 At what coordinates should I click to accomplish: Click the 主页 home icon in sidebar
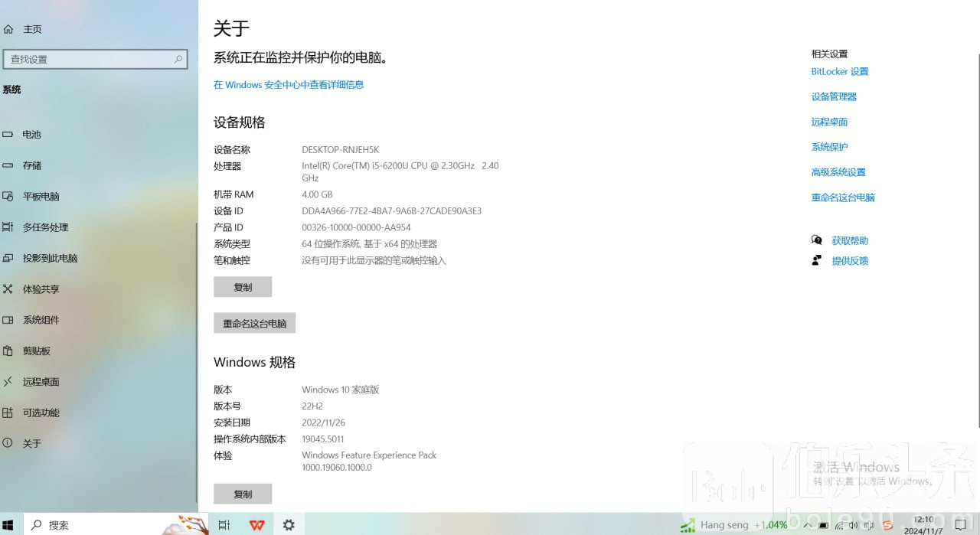[8, 29]
